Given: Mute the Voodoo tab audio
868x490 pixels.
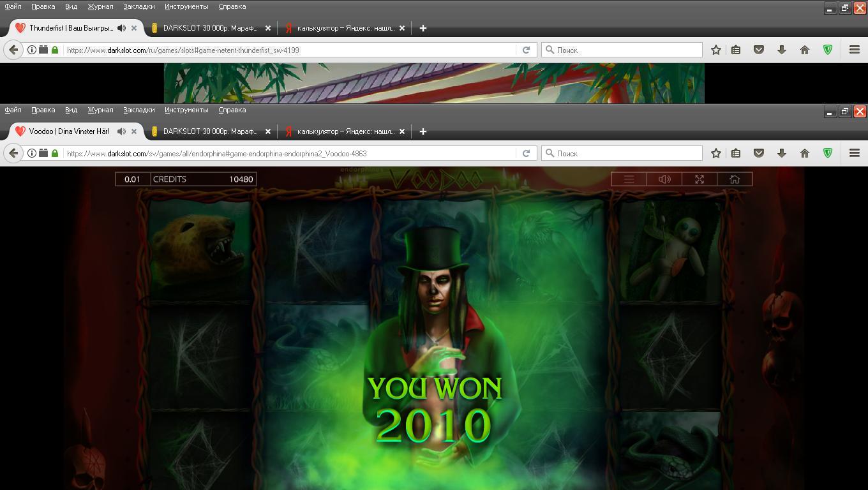Looking at the screenshot, I should [121, 131].
